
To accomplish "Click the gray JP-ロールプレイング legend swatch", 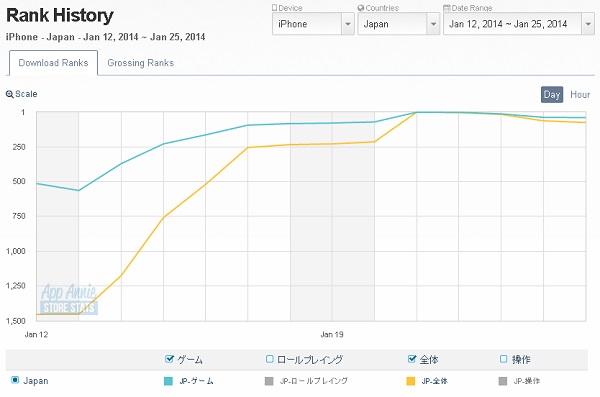I will click(269, 381).
